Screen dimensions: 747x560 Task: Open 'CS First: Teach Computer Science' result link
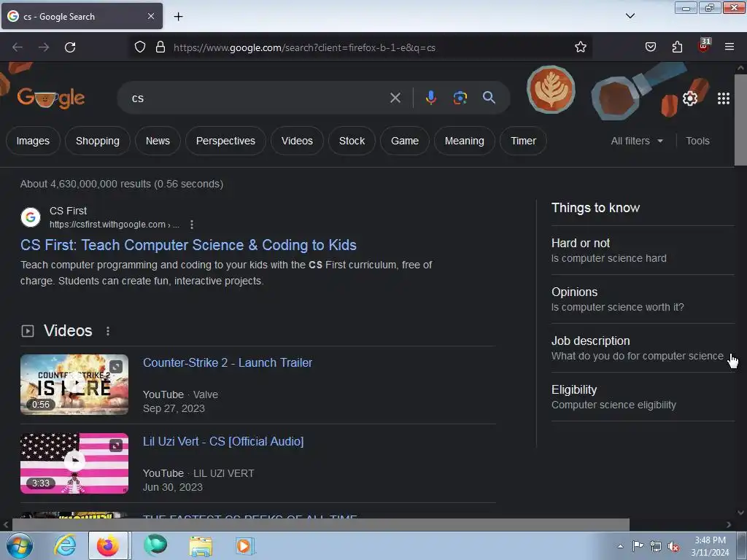[x=188, y=245]
